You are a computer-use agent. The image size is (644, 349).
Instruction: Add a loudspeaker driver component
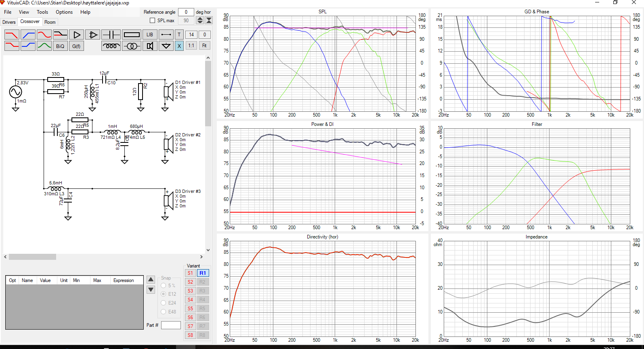(x=150, y=46)
